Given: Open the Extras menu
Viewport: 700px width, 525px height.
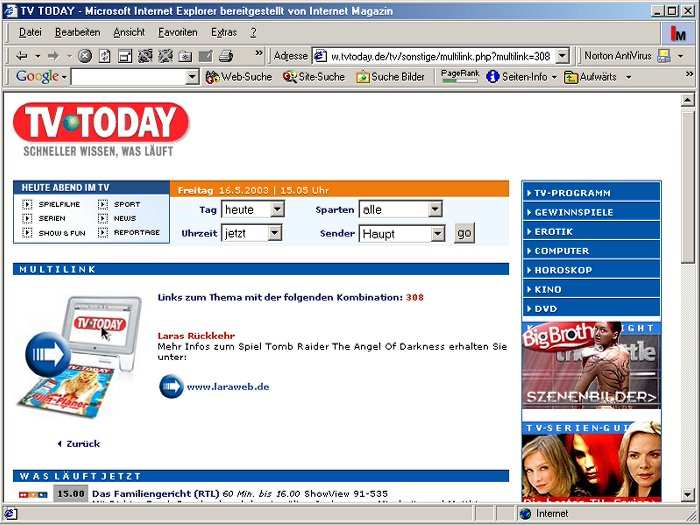Looking at the screenshot, I should click(x=224, y=33).
